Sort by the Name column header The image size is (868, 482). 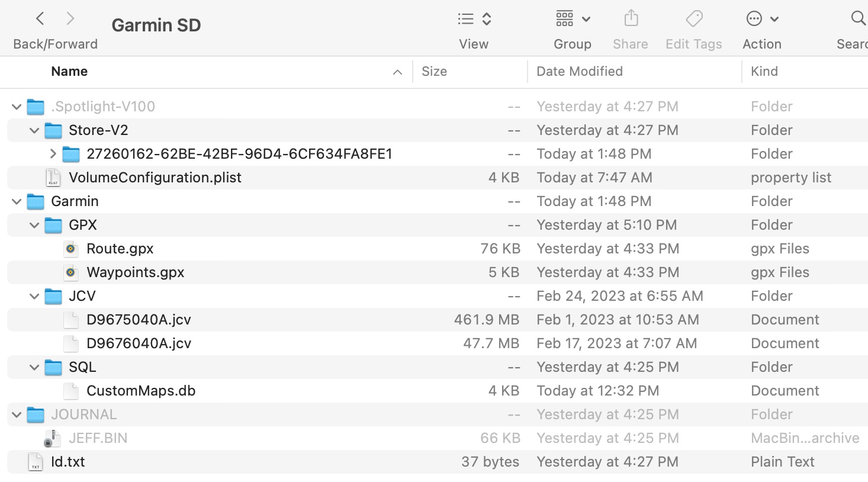tap(69, 72)
